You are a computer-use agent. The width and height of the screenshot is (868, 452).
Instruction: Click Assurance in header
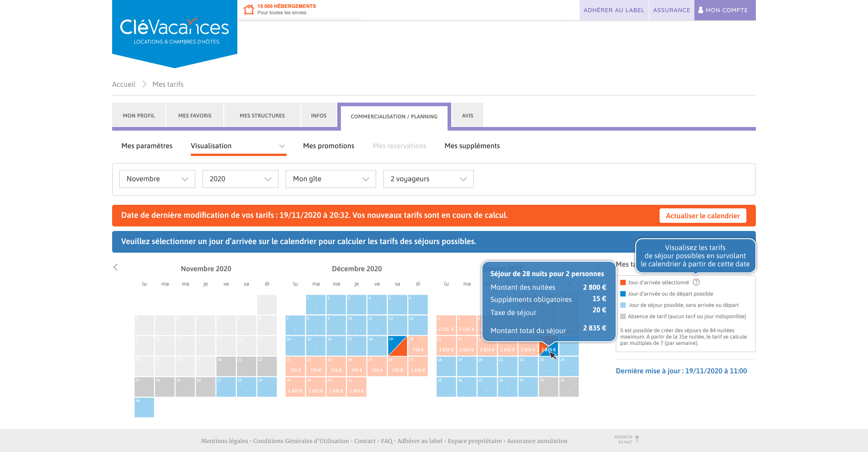672,10
